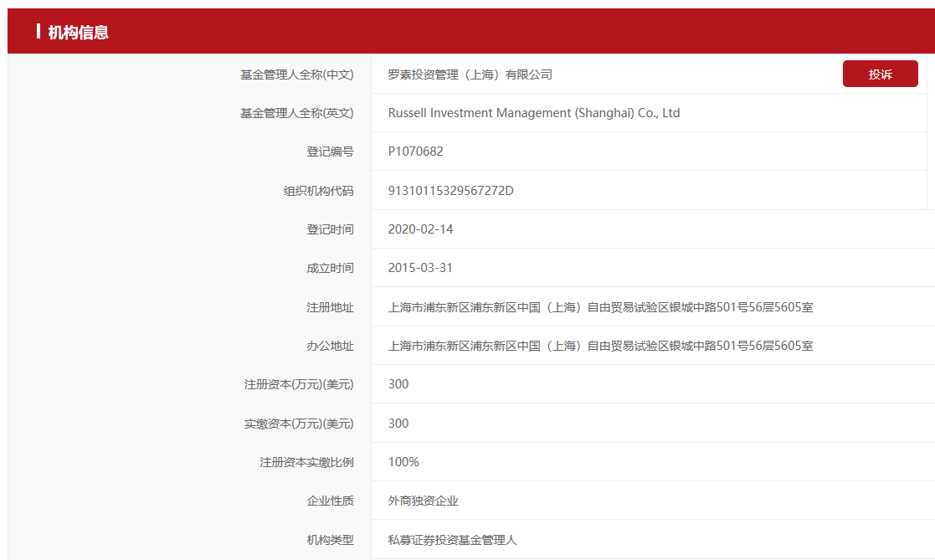Image resolution: width=935 pixels, height=560 pixels.
Task: Click the 办公地址 office address value text
Action: point(600,346)
